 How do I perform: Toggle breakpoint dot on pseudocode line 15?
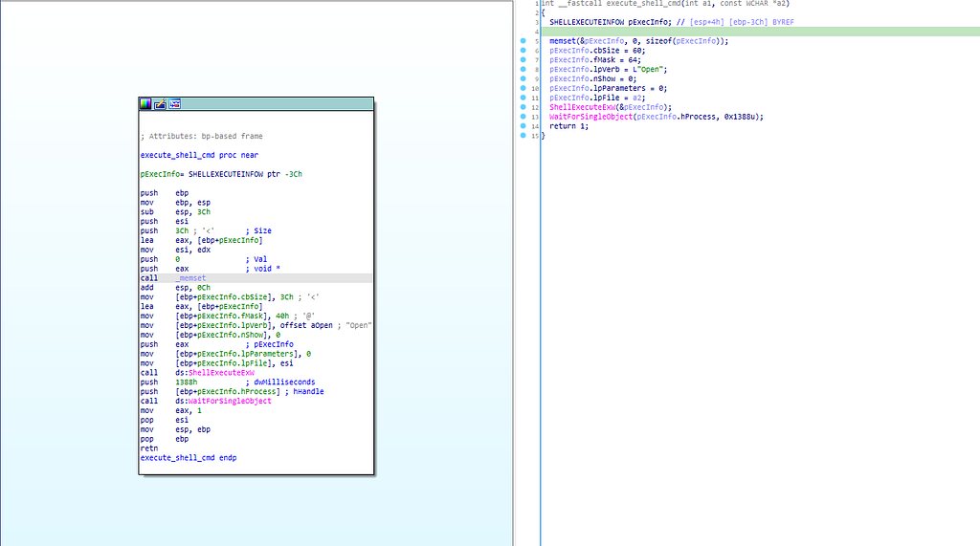coord(523,135)
